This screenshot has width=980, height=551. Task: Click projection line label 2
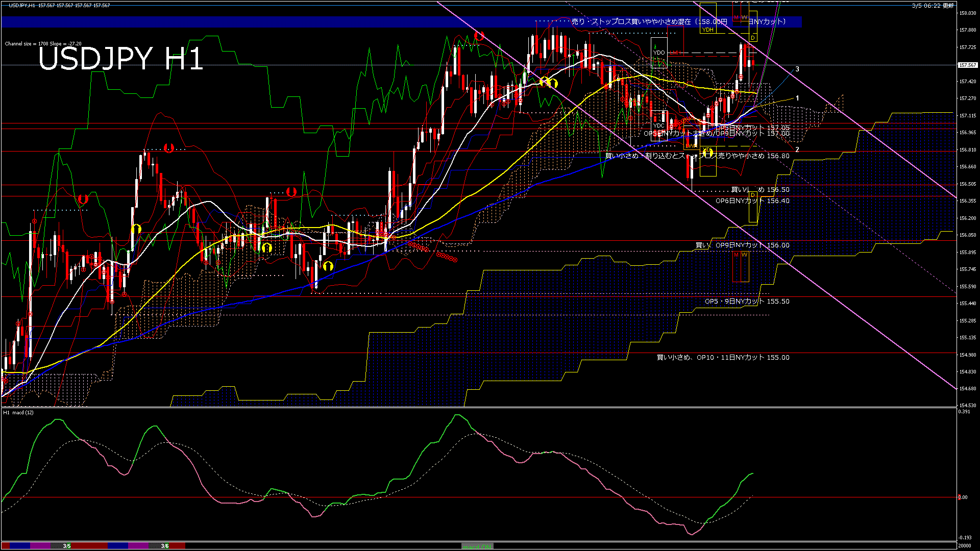(x=797, y=149)
